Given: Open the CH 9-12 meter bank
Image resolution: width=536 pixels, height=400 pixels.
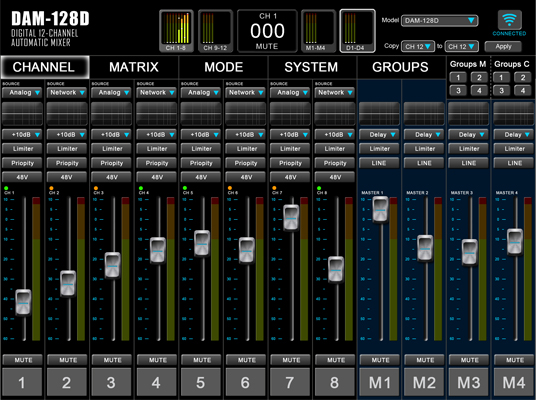Looking at the screenshot, I should (x=215, y=31).
